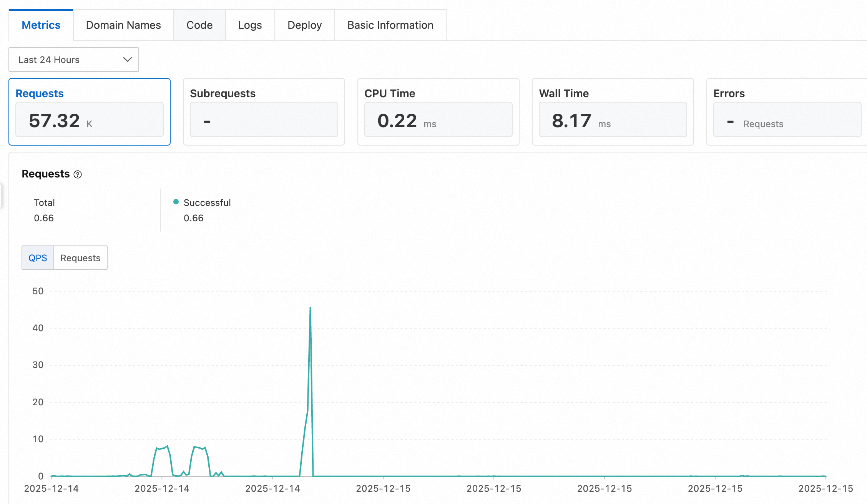867x504 pixels.
Task: Select the CPU Time metric card
Action: coord(438,112)
